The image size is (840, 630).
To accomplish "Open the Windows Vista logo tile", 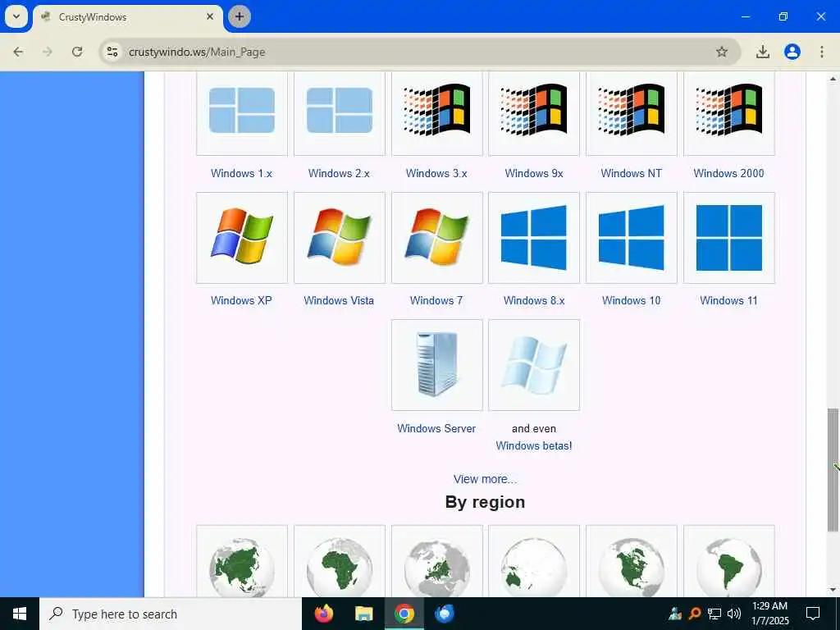I will click(x=339, y=238).
